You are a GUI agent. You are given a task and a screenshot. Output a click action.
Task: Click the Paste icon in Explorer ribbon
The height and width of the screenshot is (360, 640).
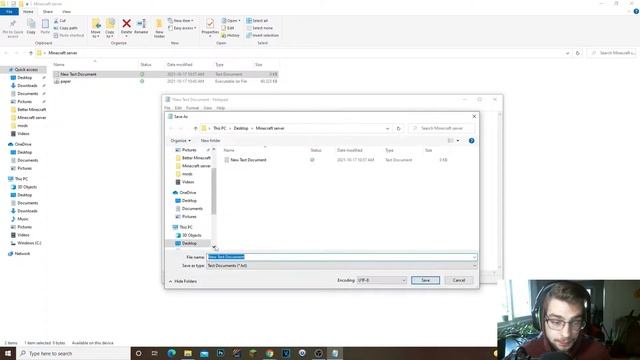click(x=45, y=27)
